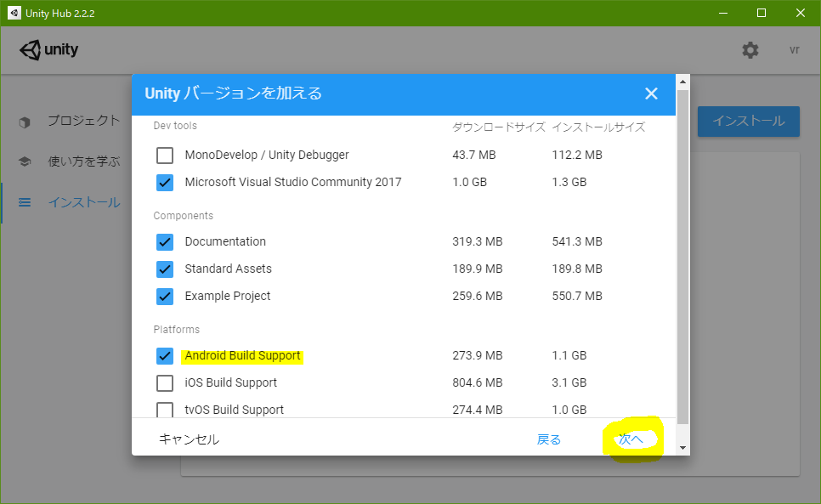Click the Learn graduation cap icon
Image resolution: width=821 pixels, height=504 pixels.
tap(25, 161)
